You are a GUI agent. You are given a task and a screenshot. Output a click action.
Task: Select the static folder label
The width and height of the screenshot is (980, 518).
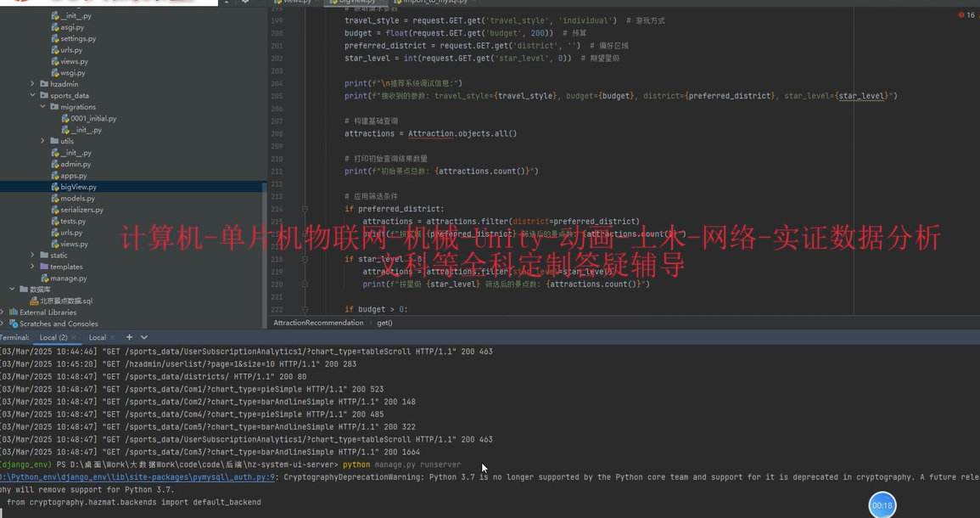pos(59,255)
